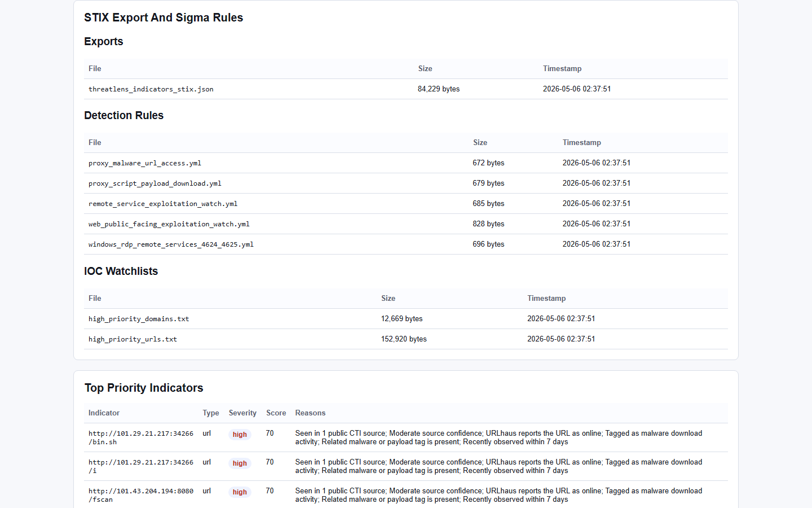Image resolution: width=812 pixels, height=508 pixels.
Task: Click the Size header in IOC Watchlists table
Action: click(388, 299)
